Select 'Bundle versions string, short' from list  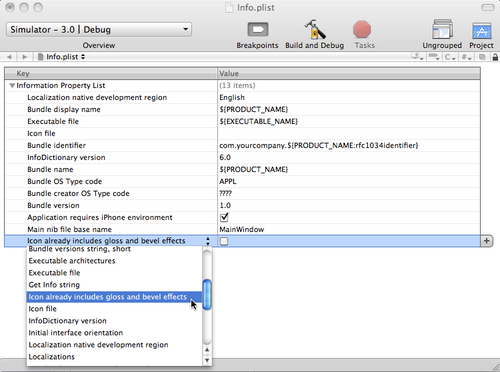[114, 249]
